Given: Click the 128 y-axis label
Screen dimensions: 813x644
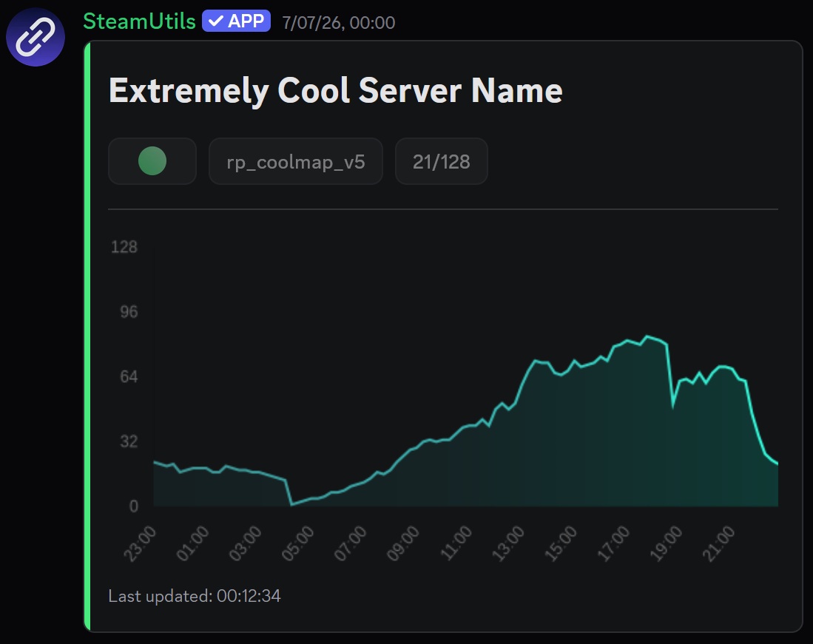Looking at the screenshot, I should click(124, 247).
